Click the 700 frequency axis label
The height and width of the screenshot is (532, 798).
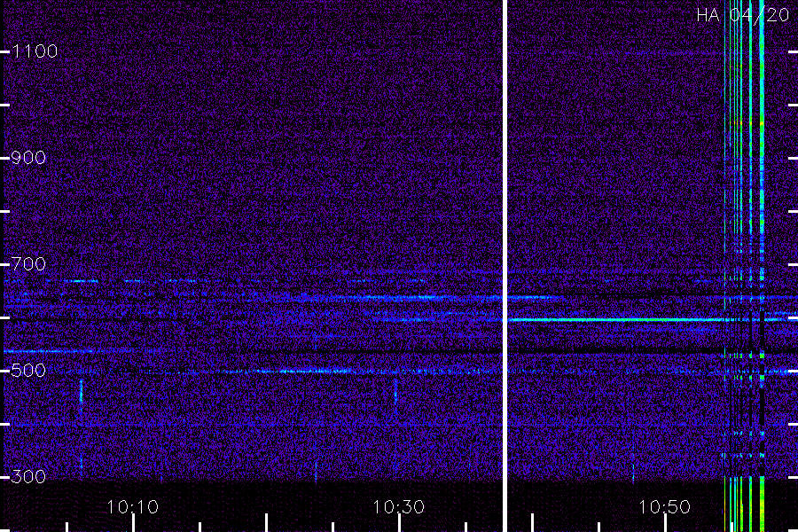tap(28, 263)
